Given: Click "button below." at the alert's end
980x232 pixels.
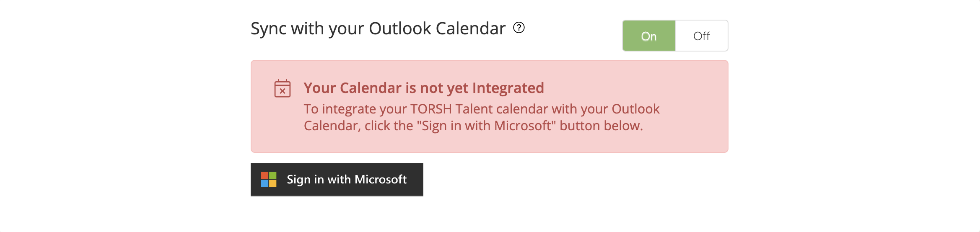Looking at the screenshot, I should coord(601,126).
